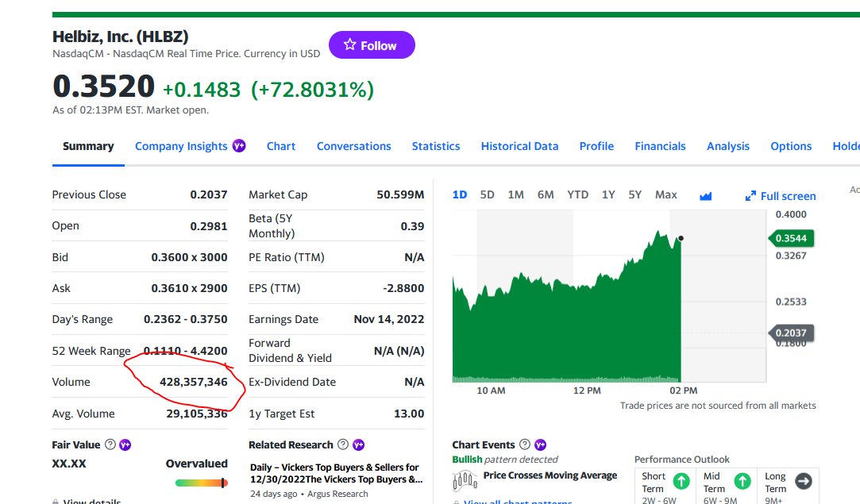Click the Fair Value help question icon
860x504 pixels.
[x=110, y=444]
